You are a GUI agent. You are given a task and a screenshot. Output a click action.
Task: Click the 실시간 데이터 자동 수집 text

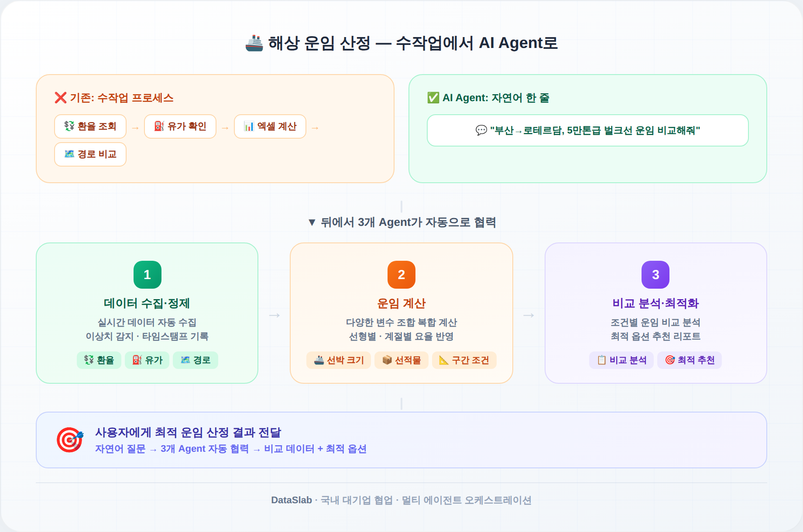coord(147,322)
